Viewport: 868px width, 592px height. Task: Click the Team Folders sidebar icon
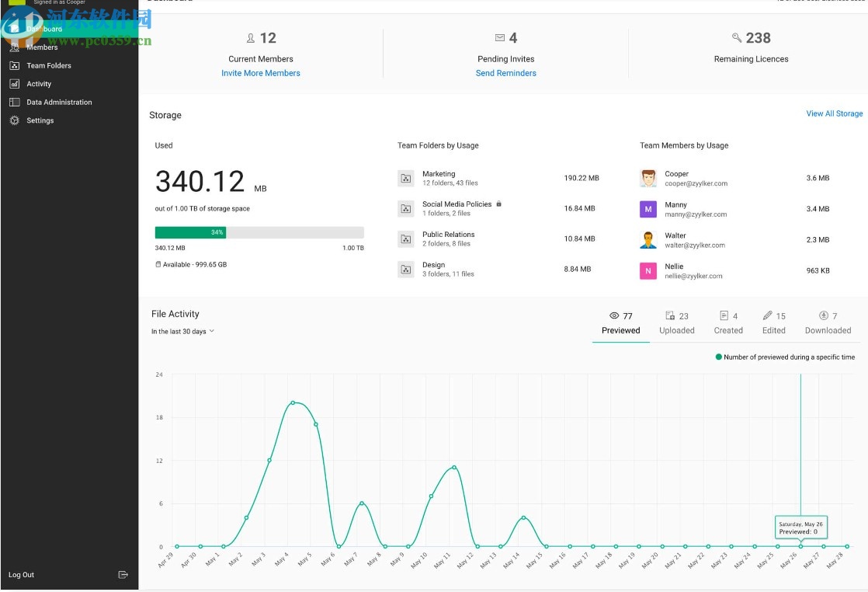(x=14, y=65)
